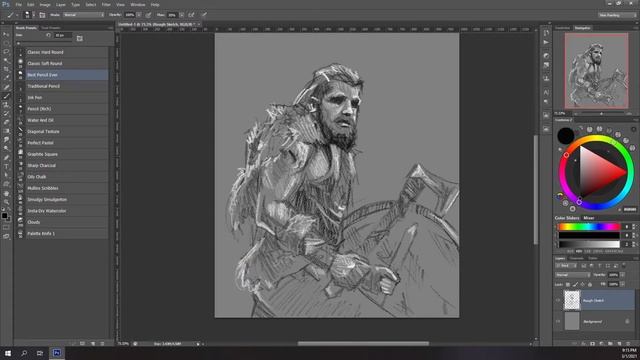This screenshot has height=360, width=640.
Task: Click the black foreground color circle in Coolorus
Action: (566, 136)
